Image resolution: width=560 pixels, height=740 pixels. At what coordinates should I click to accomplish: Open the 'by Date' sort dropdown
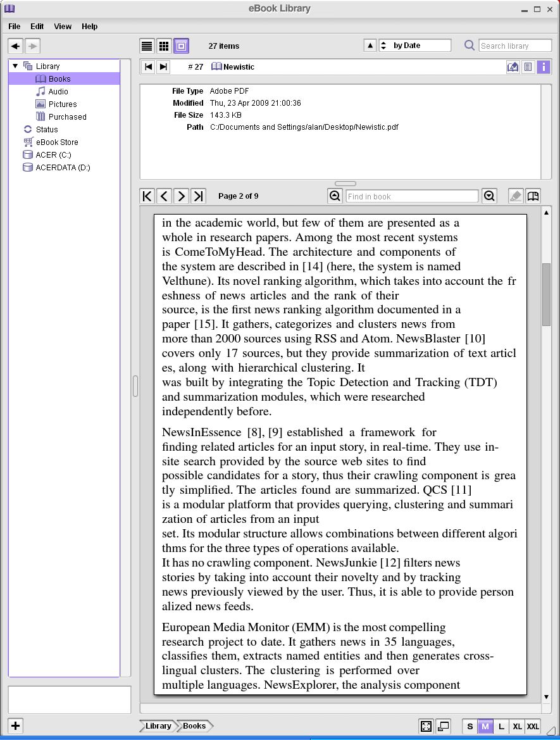[414, 46]
